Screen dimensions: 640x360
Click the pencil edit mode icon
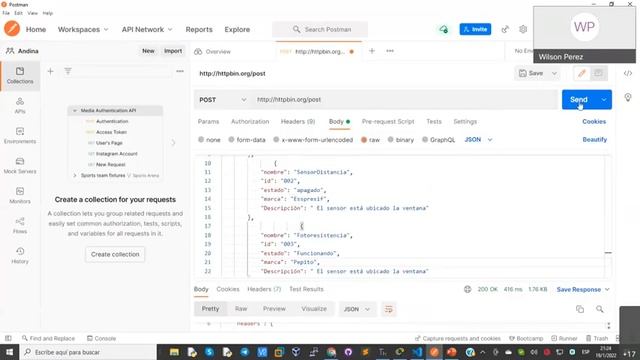point(582,73)
